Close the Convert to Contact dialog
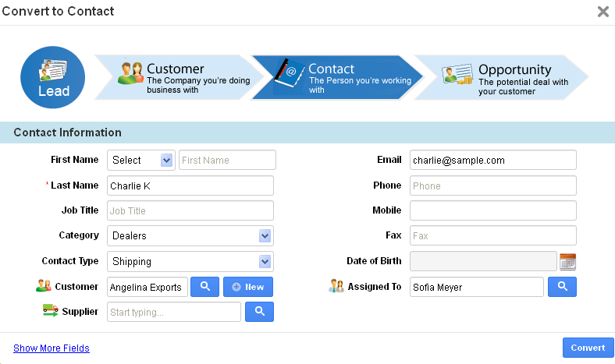This screenshot has width=615, height=364. point(603,12)
